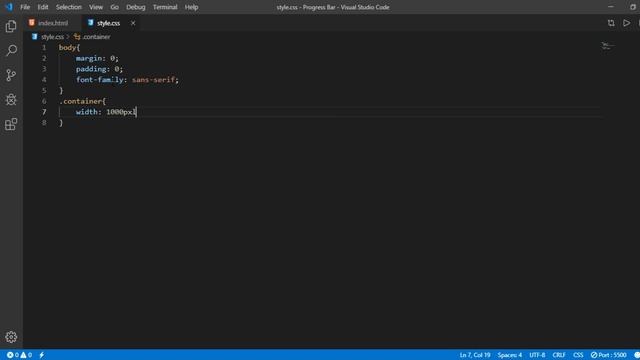Open the Debug view in activity bar

11,100
